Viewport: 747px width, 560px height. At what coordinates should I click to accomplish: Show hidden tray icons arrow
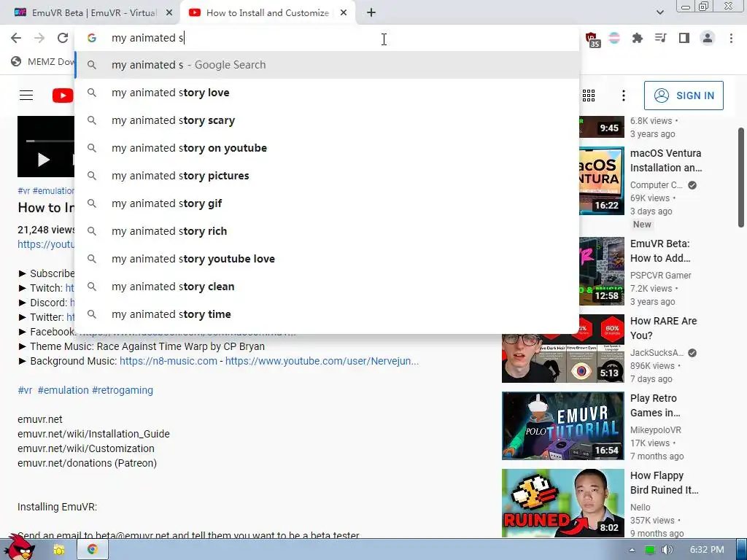tap(632, 550)
